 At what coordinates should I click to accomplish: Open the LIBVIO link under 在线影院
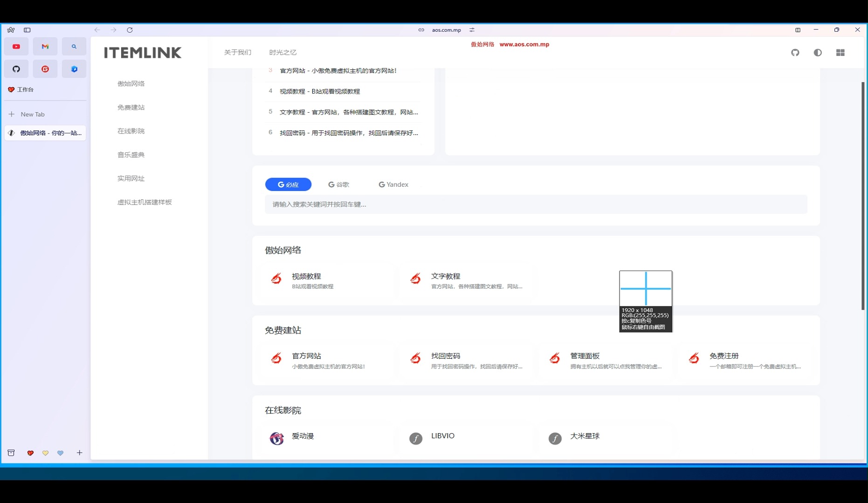tap(441, 436)
